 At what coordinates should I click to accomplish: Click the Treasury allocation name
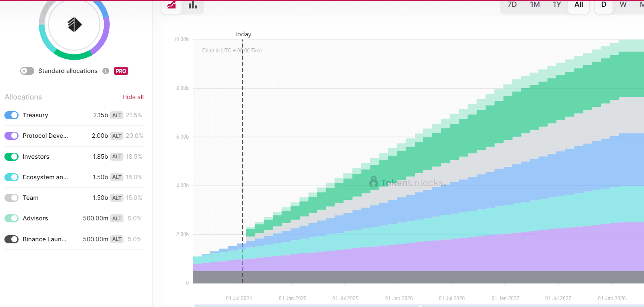(36, 115)
